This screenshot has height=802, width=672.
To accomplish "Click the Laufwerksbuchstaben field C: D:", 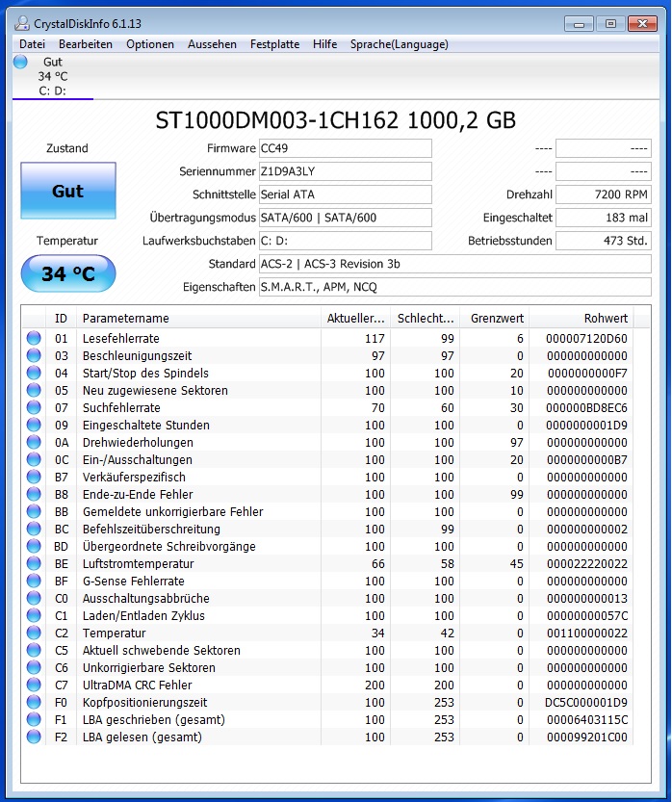I will point(346,241).
